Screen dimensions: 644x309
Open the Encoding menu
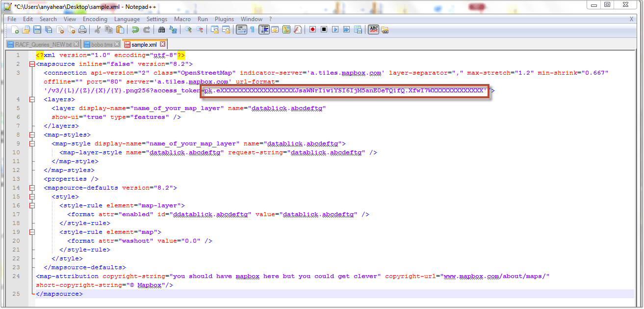[95, 19]
